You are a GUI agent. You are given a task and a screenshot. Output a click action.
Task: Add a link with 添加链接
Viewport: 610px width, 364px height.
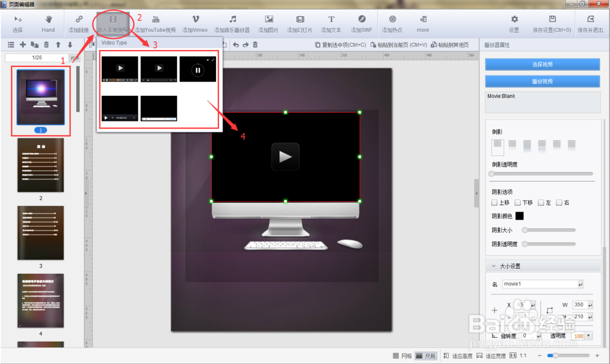[x=79, y=24]
